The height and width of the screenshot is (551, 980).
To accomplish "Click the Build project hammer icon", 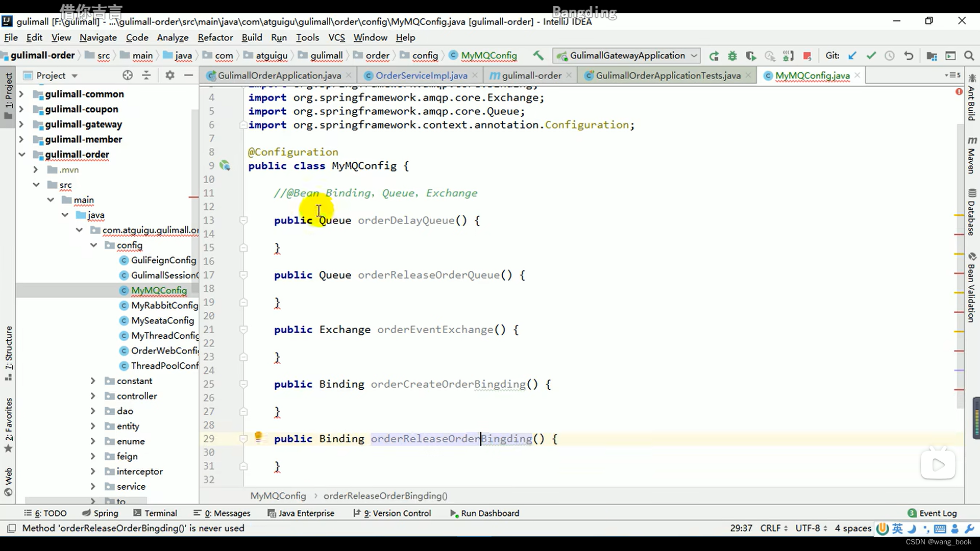I will click(x=538, y=56).
